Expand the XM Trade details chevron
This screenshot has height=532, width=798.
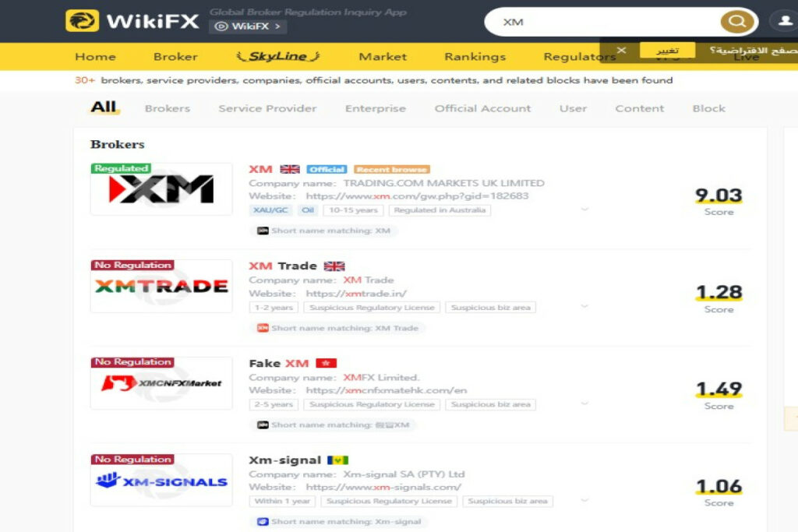[584, 306]
